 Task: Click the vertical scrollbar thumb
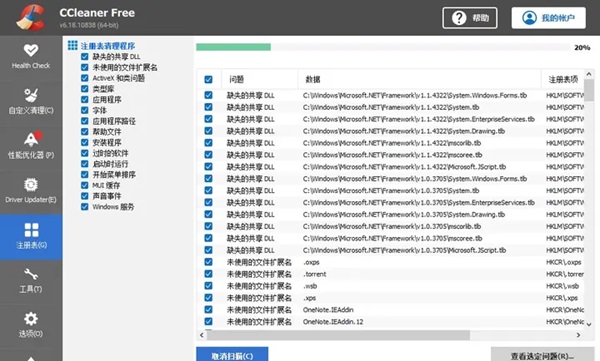tap(589, 90)
